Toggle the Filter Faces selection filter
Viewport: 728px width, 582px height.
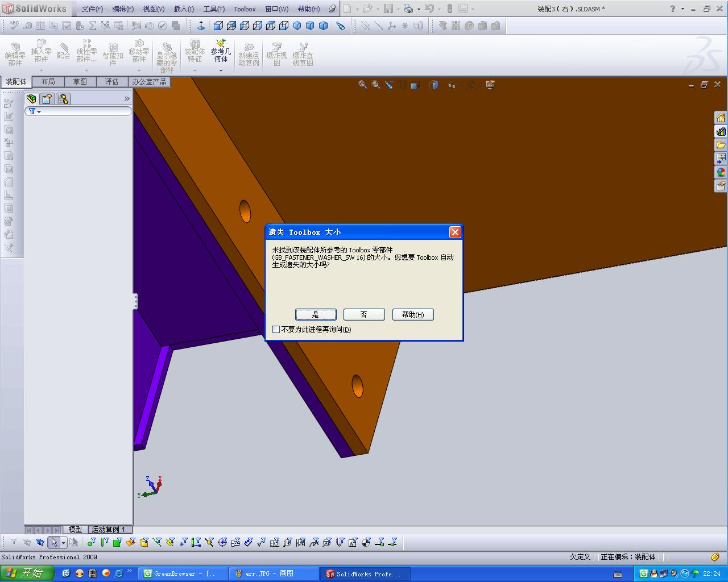(x=117, y=543)
